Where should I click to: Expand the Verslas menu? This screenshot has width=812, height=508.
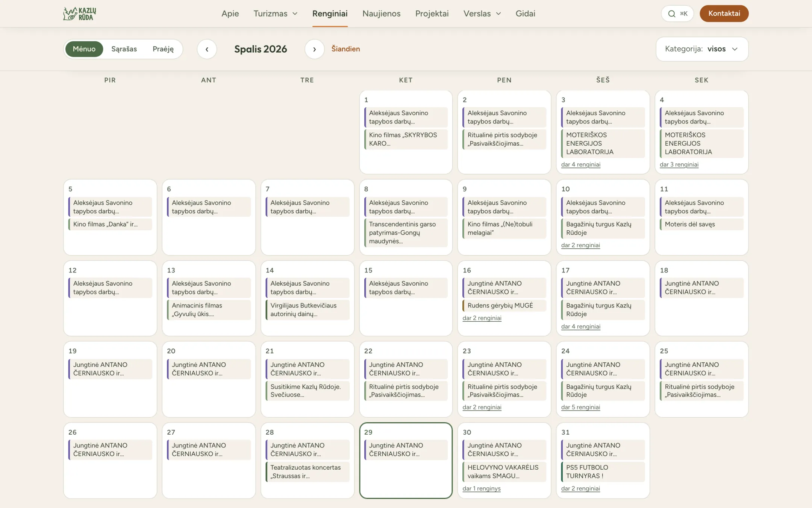pyautogui.click(x=482, y=14)
